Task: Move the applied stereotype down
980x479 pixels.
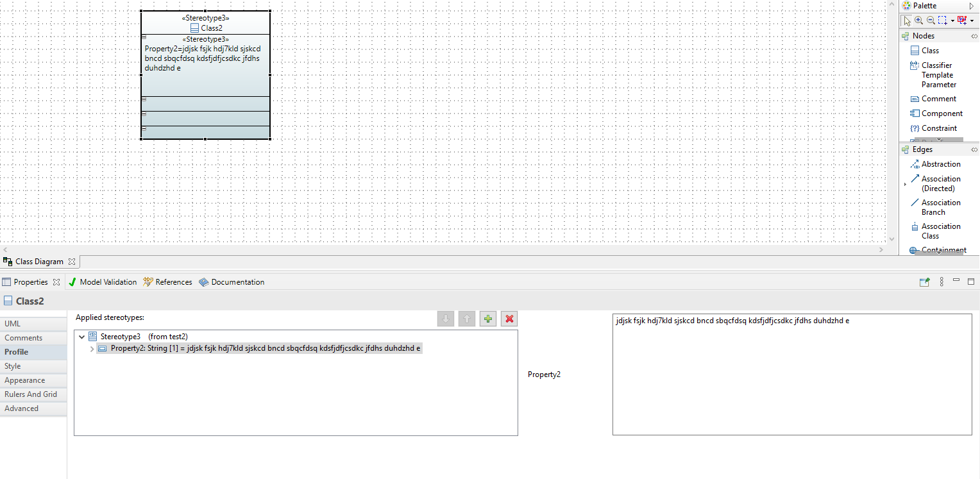Action: click(446, 319)
